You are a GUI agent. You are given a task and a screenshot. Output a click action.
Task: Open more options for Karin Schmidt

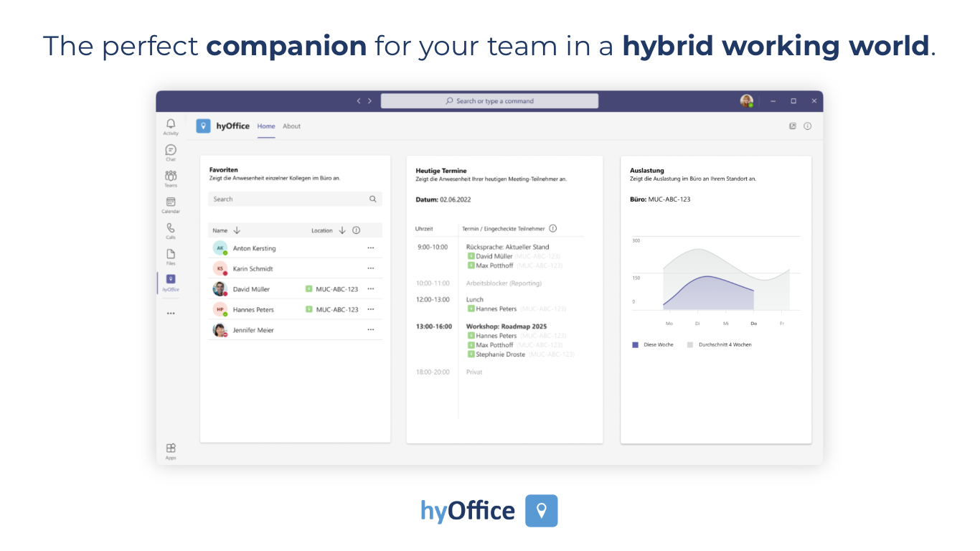tap(371, 268)
